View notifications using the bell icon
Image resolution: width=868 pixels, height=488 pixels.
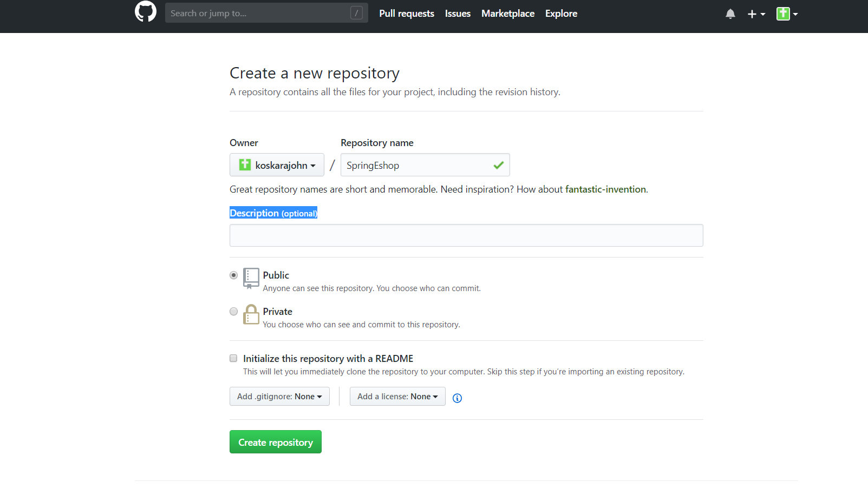730,14
